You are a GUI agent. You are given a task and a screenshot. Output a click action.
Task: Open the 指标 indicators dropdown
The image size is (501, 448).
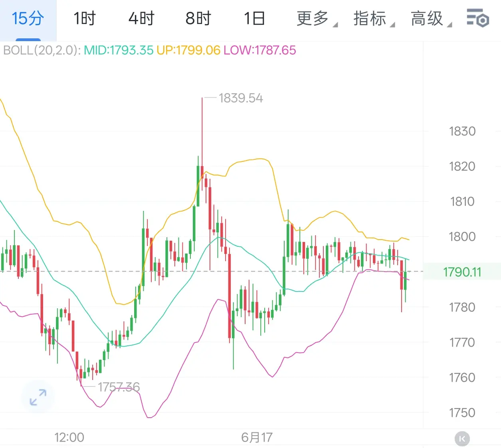tap(374, 18)
